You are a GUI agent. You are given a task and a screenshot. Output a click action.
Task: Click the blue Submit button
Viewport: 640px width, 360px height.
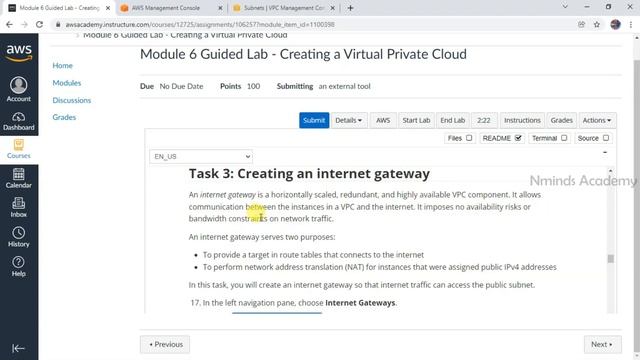tap(314, 120)
